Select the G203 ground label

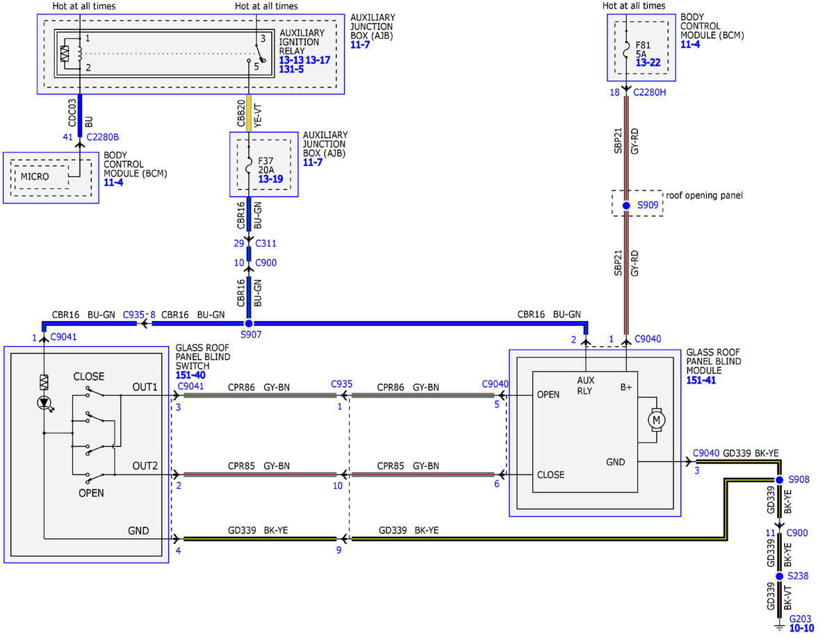pos(801,618)
